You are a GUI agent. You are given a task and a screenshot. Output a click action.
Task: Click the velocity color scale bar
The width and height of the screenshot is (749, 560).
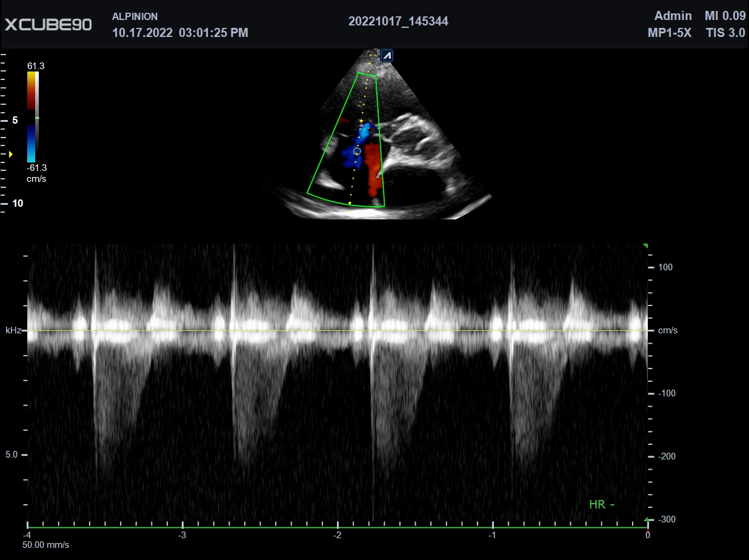[x=31, y=117]
